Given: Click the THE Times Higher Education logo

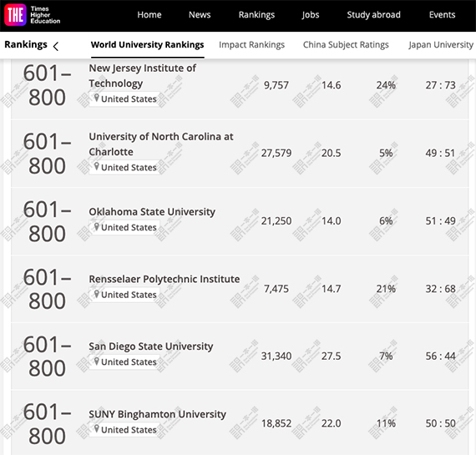Looking at the screenshot, I should point(33,15).
